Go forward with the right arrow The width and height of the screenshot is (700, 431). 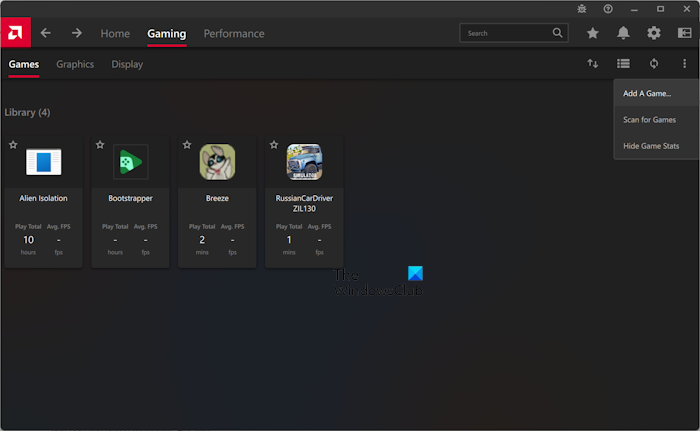77,33
